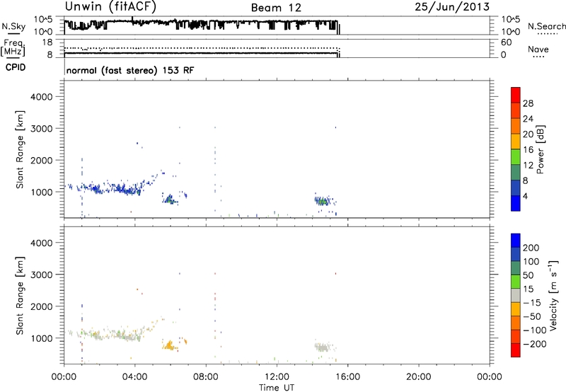Click the date '25/Jun/2013'
Image resolution: width=566 pixels, height=392 pixels.
tap(452, 7)
